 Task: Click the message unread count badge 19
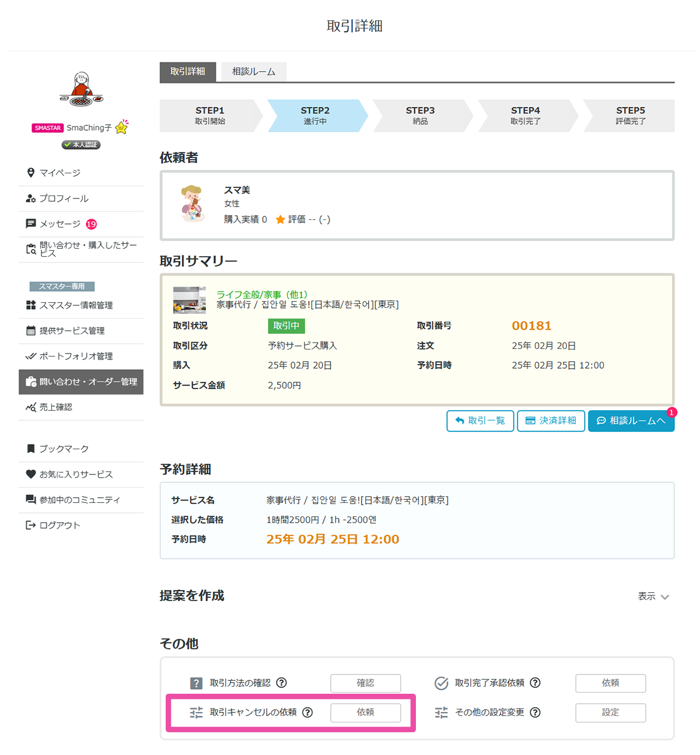(92, 224)
